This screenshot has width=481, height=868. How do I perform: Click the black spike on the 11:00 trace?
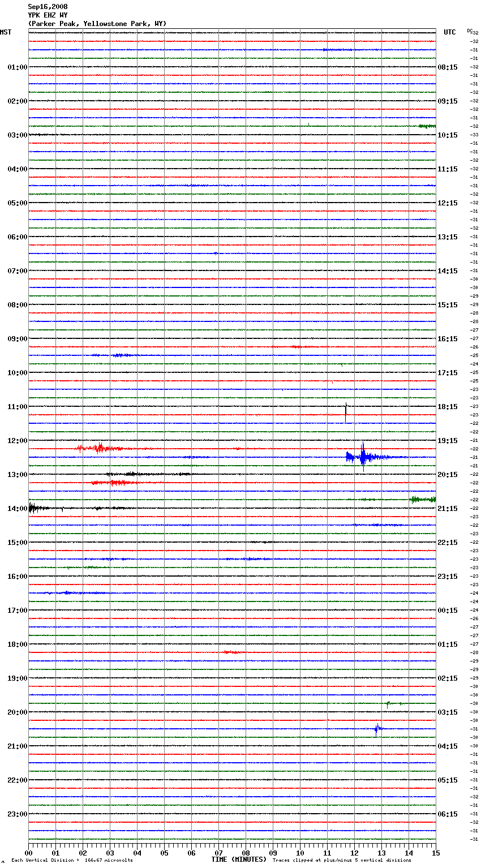tap(346, 411)
